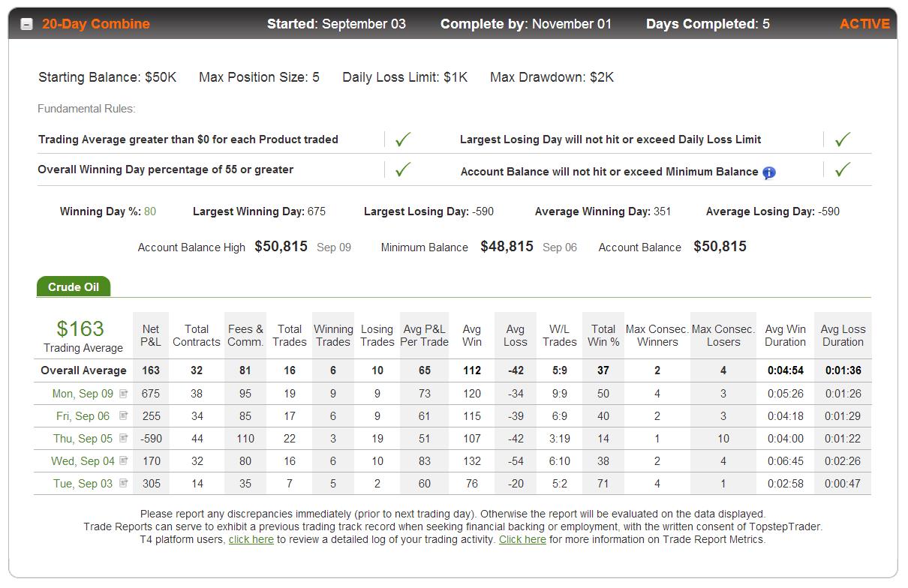This screenshot has width=908, height=588.
Task: Click the Avg Loss Duration header
Action: click(843, 335)
